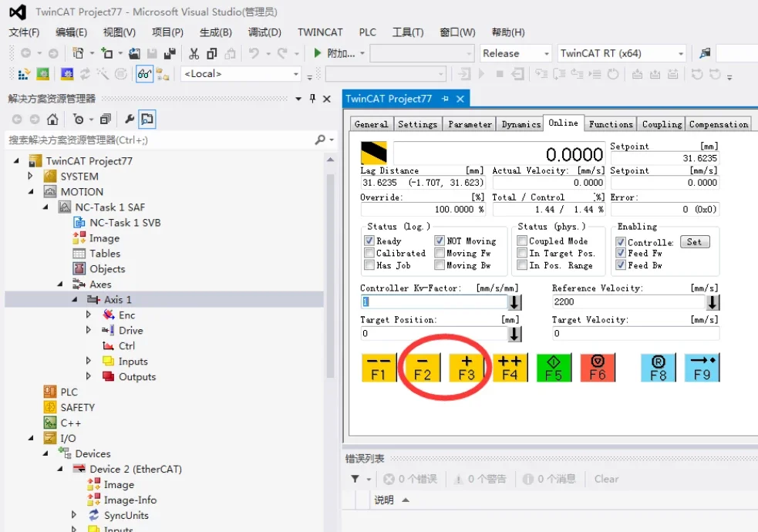Start axis motion with green F5 button
Screen dimensions: 758x532
click(553, 368)
